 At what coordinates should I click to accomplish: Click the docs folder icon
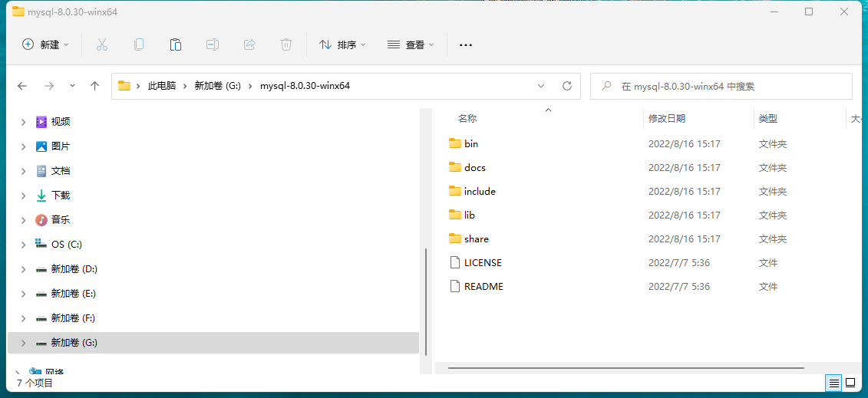click(455, 167)
